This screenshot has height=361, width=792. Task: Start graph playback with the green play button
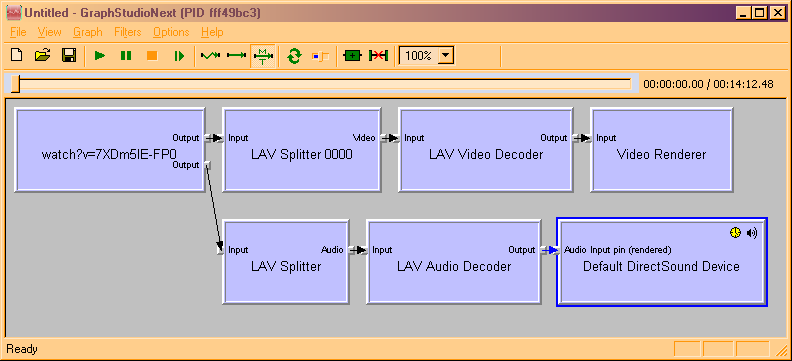pyautogui.click(x=100, y=56)
